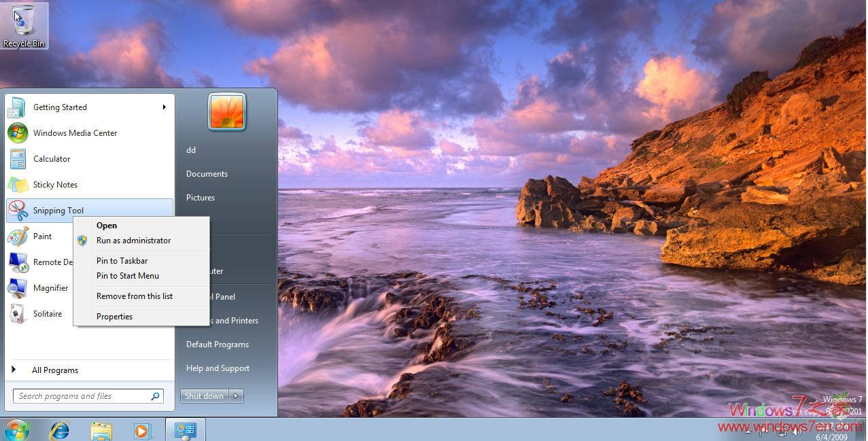
Task: Open the Shut down options dropdown arrow
Action: [x=235, y=395]
